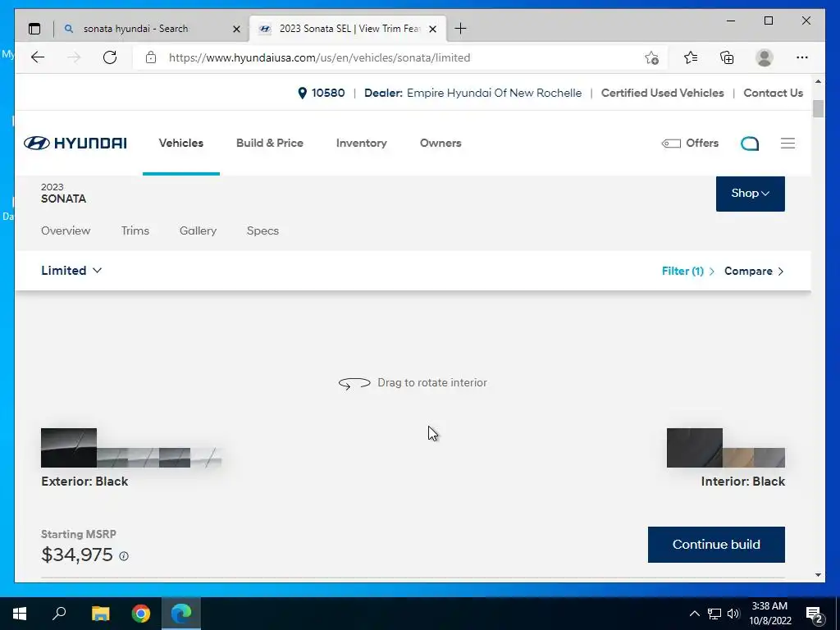The image size is (840, 630).
Task: Click the browser address bar URL
Action: coord(319,58)
